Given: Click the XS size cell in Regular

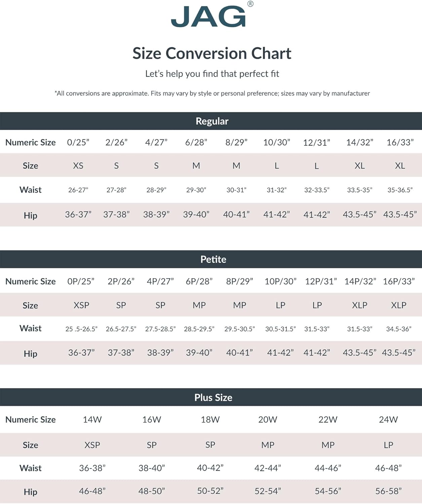Looking at the screenshot, I should [78, 166].
